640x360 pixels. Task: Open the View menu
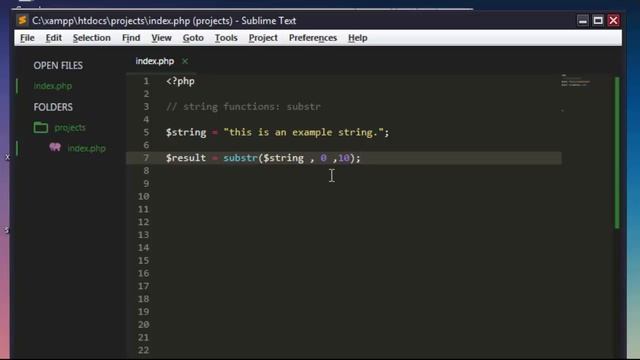click(161, 38)
